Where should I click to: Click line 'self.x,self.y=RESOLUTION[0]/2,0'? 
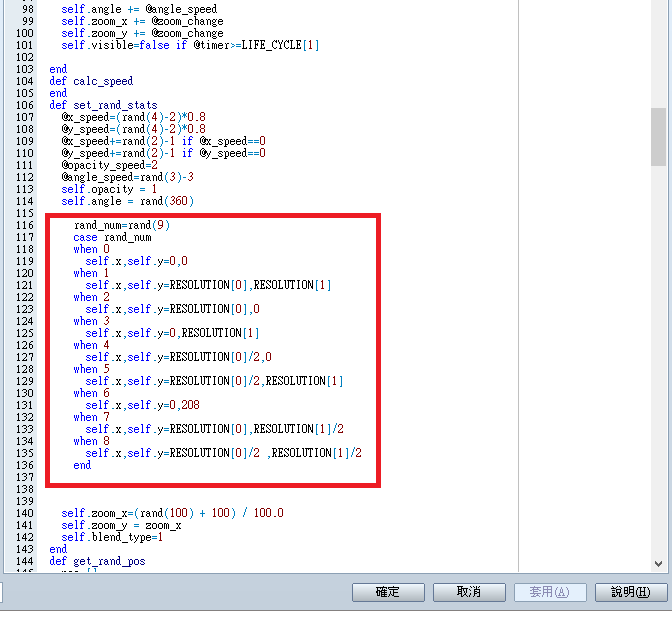coord(178,357)
